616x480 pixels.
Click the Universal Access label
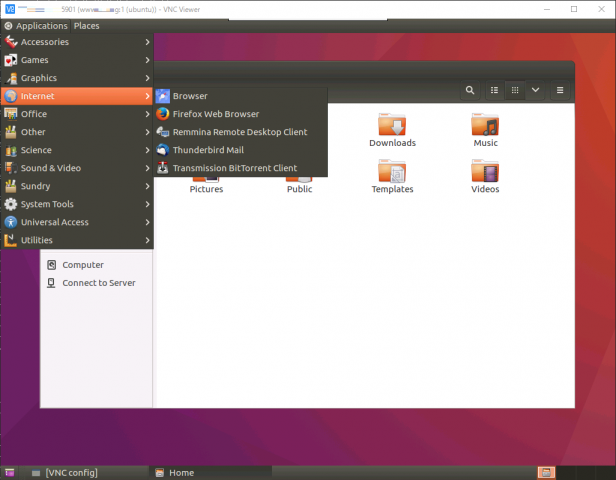55,222
